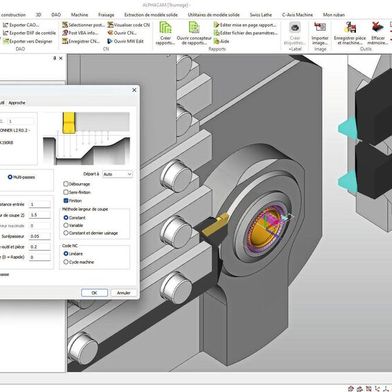Open the Machine ribbon tab
This screenshot has width=392, height=392.
coord(79,15)
